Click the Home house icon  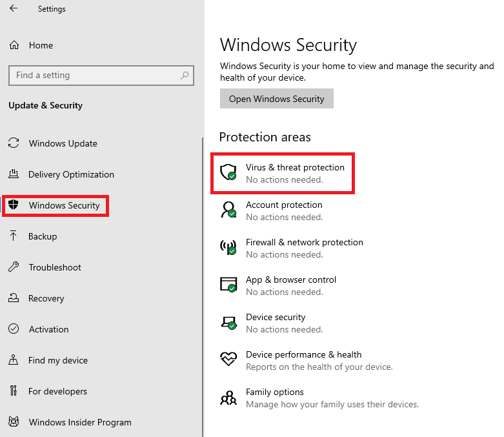[14, 45]
